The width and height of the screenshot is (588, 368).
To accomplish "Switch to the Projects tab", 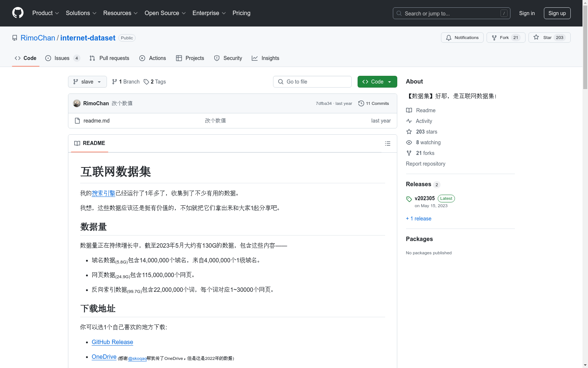I will 190,58.
